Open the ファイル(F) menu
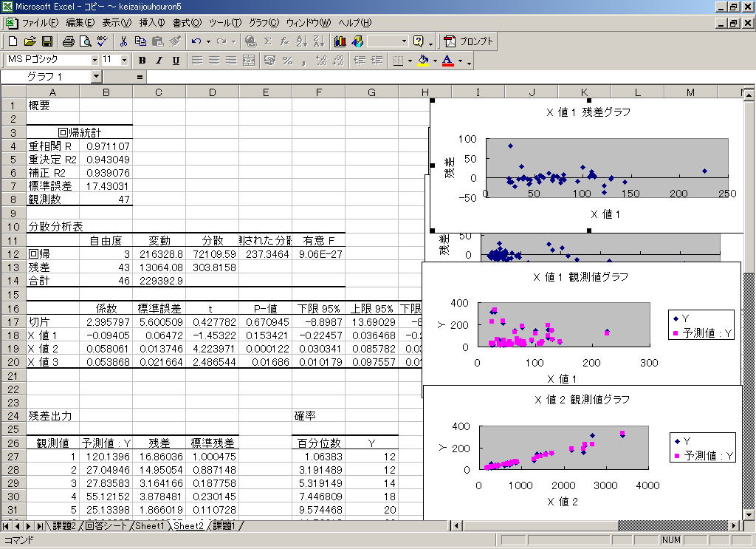The height and width of the screenshot is (549, 756). click(40, 23)
